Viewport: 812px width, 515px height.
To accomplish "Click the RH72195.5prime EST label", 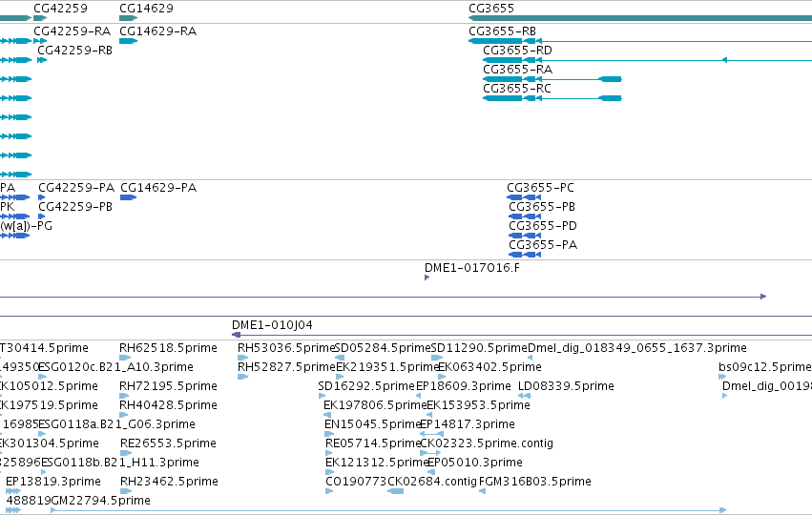I will (168, 386).
